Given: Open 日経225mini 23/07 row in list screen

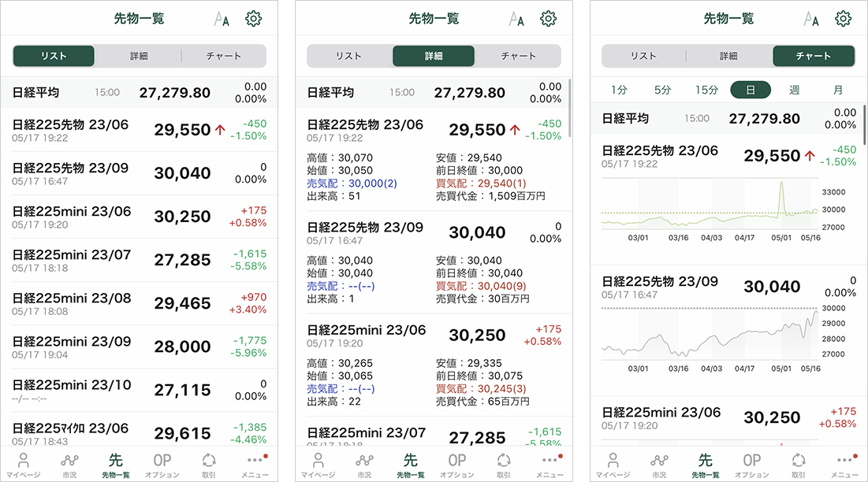Looking at the screenshot, I should (139, 260).
